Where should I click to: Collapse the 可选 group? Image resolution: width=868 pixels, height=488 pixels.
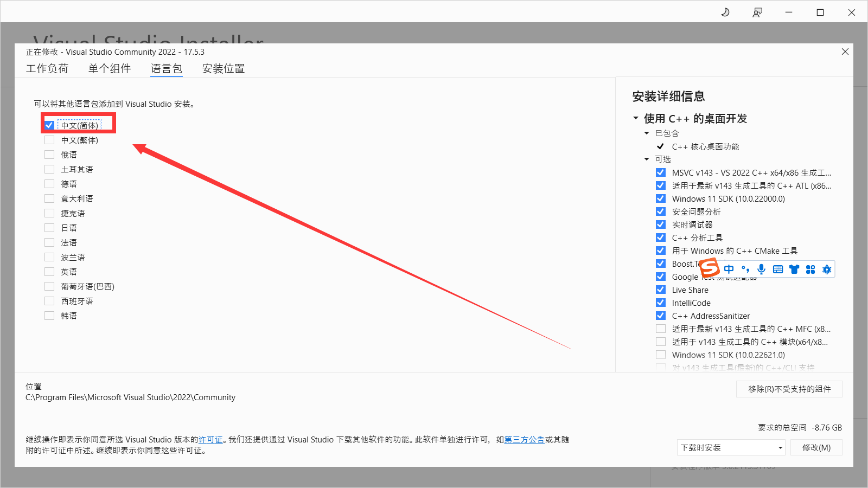point(647,159)
